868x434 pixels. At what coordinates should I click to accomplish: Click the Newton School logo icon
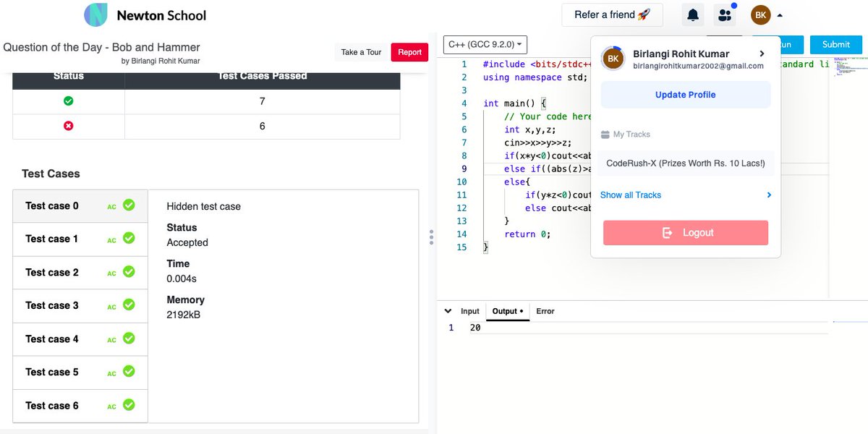coord(95,14)
